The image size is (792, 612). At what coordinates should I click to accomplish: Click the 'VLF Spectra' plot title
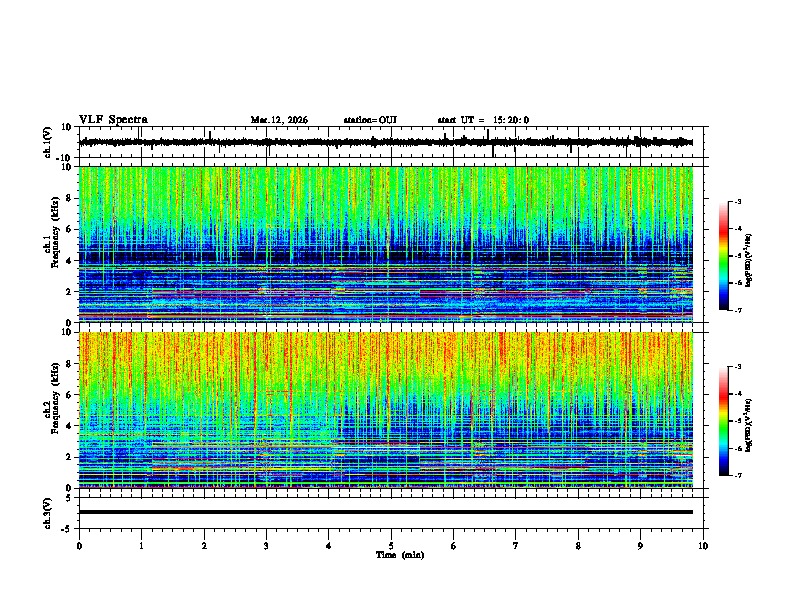pyautogui.click(x=113, y=120)
